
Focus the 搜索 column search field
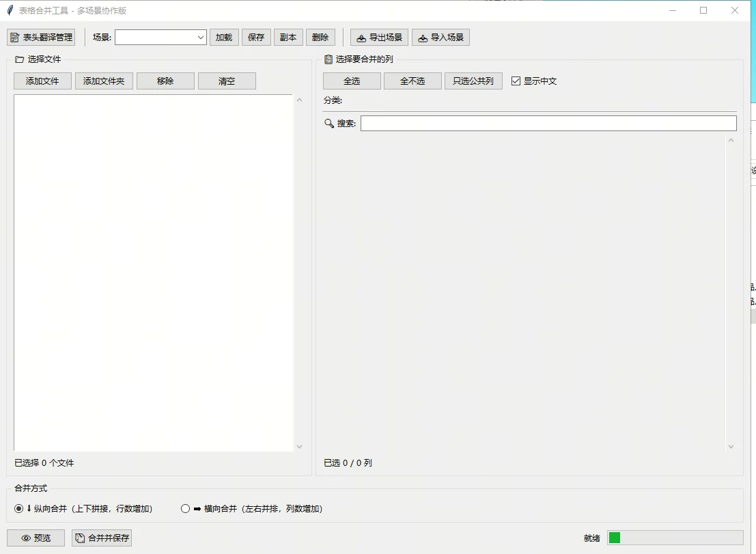[x=548, y=124]
